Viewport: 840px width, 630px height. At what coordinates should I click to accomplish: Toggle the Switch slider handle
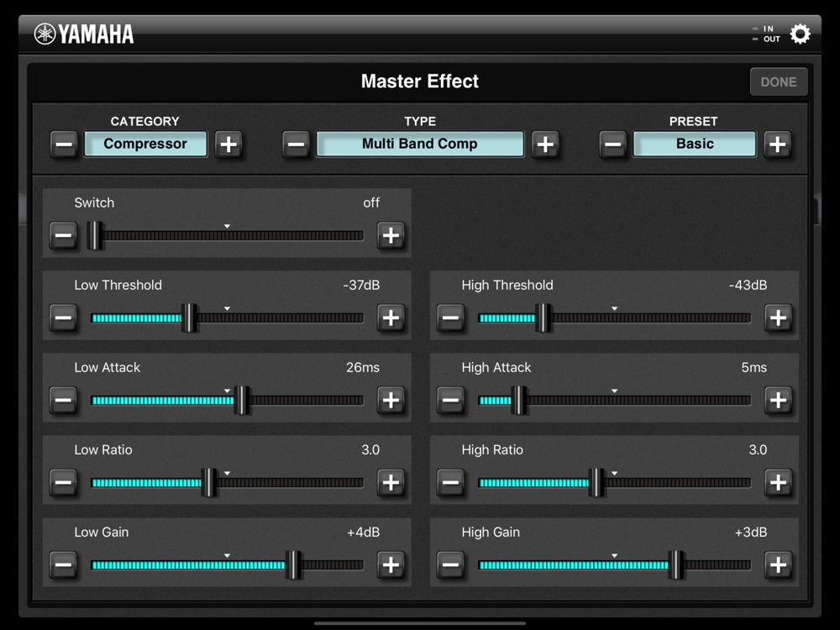(95, 235)
